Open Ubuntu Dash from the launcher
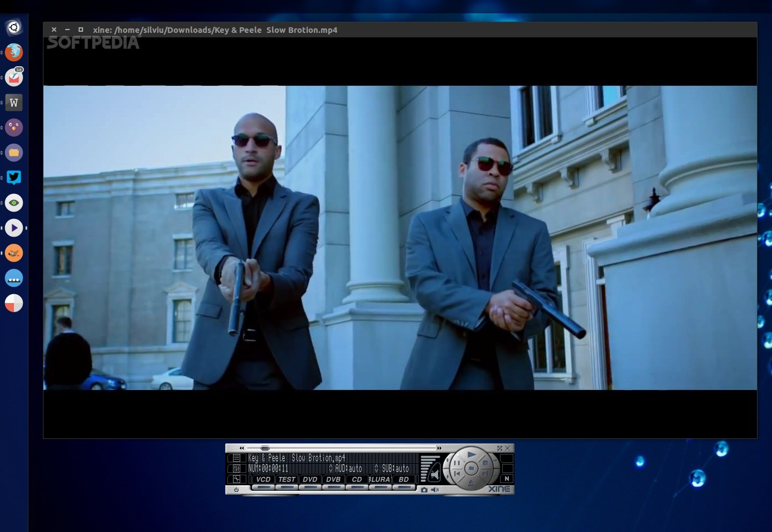This screenshot has width=772, height=532. (x=14, y=27)
